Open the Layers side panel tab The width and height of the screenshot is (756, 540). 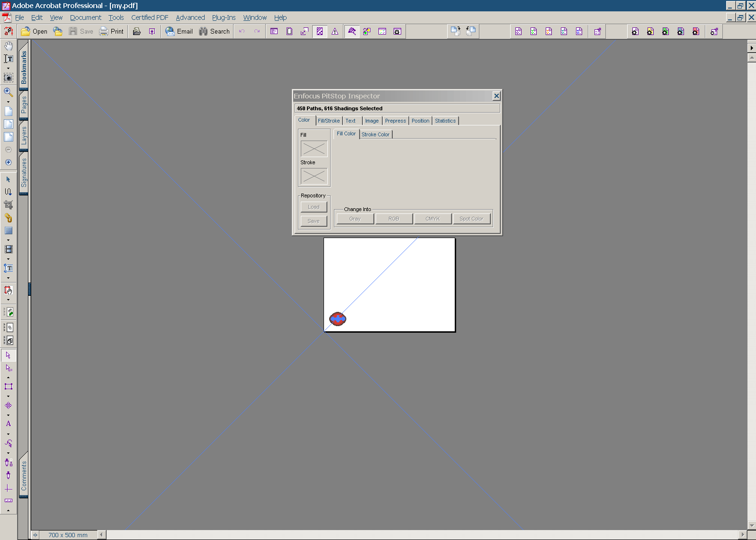24,136
